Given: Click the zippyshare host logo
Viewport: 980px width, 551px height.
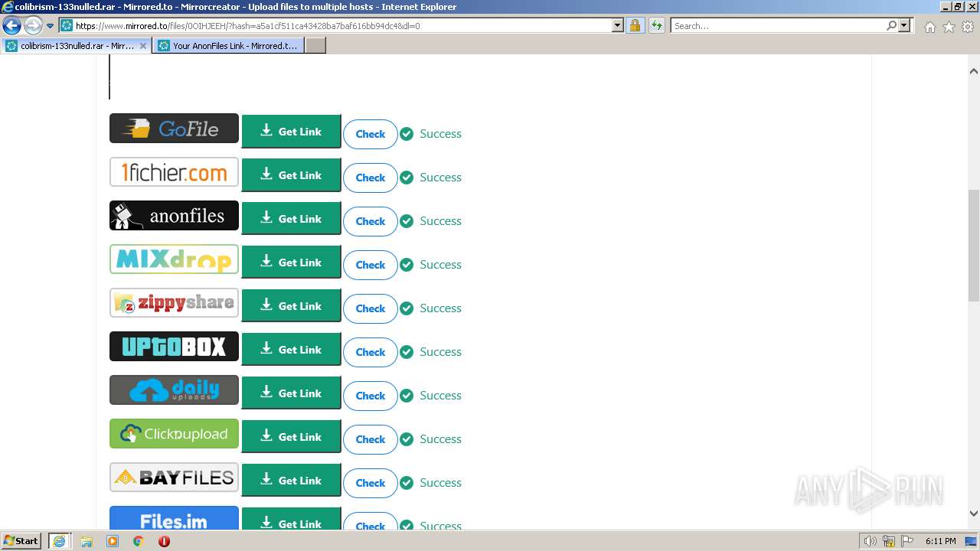Looking at the screenshot, I should click(174, 303).
